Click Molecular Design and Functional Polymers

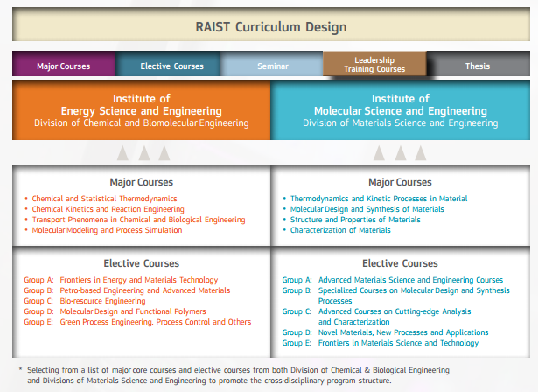point(133,311)
